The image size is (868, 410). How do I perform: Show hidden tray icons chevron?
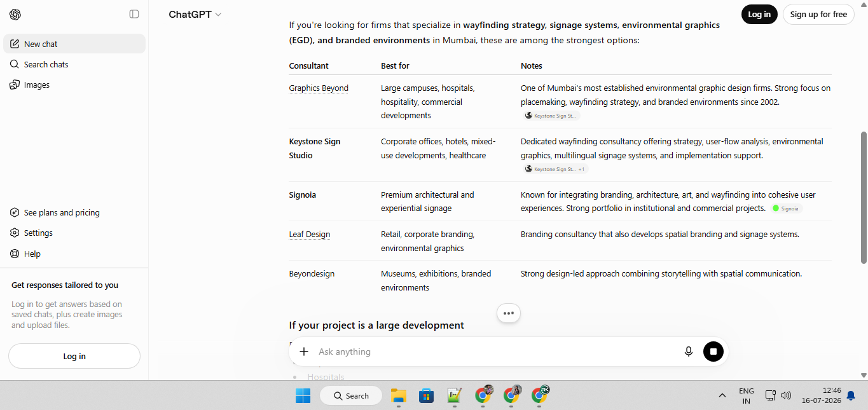click(x=722, y=395)
